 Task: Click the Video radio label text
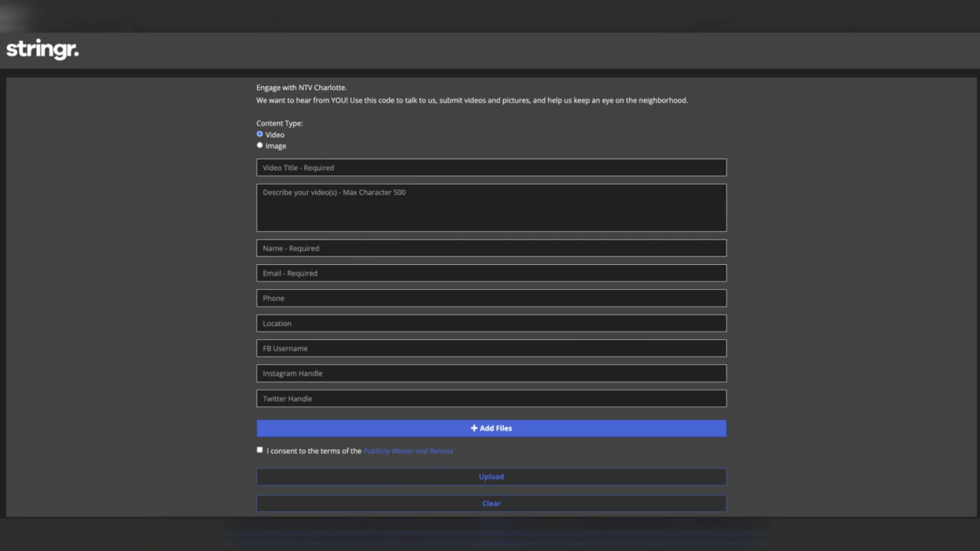[x=275, y=135]
